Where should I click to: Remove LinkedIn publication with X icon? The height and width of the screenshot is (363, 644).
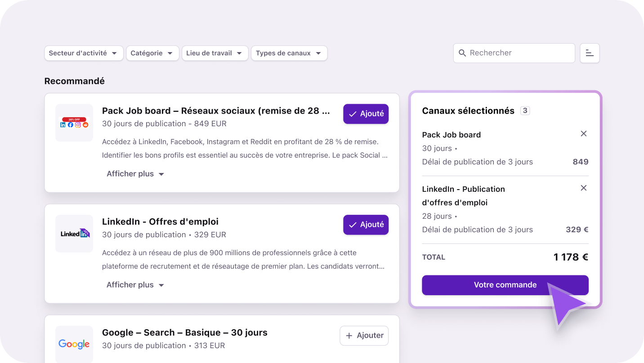583,188
